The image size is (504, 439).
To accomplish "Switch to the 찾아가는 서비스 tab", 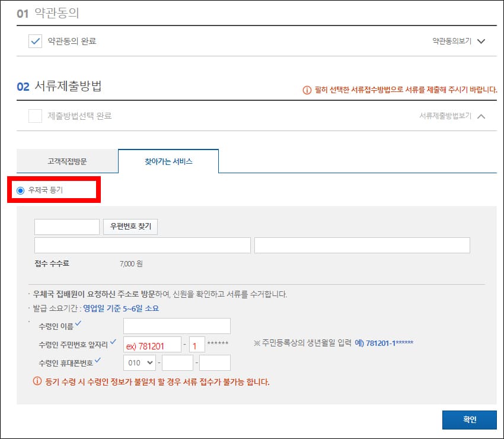I will click(168, 160).
